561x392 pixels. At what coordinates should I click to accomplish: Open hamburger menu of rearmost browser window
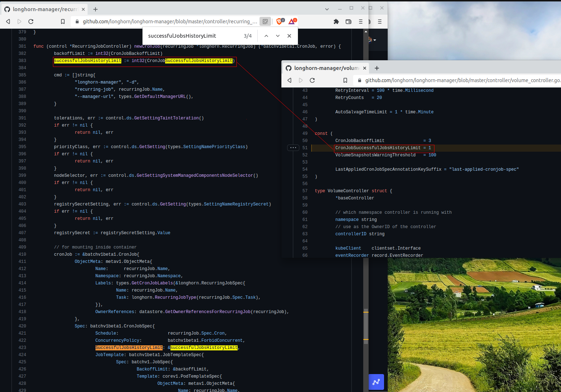pos(380,22)
